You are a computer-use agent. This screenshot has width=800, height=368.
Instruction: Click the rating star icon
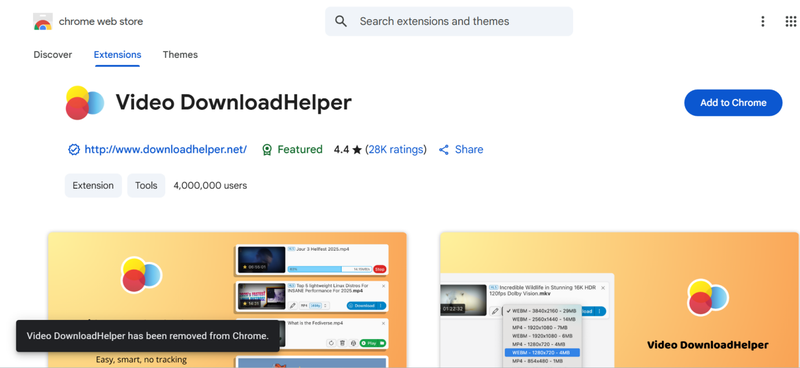click(357, 150)
